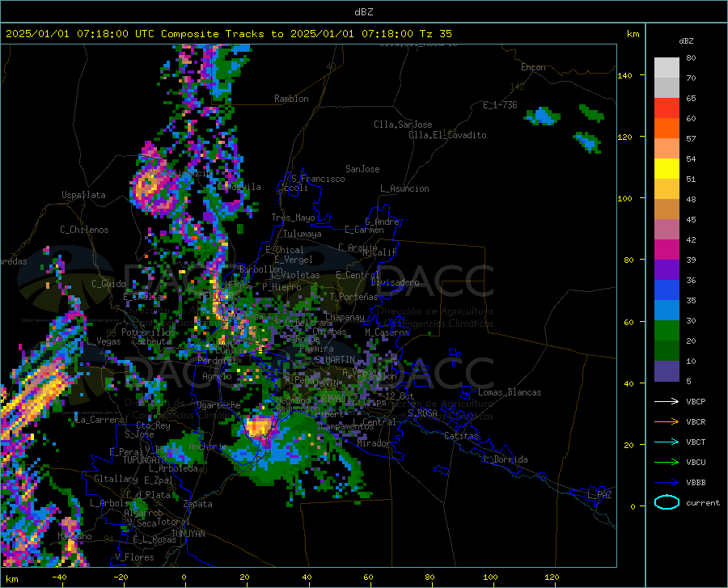The height and width of the screenshot is (588, 728).
Task: Click the Gltallary map label
Action: [x=116, y=479]
